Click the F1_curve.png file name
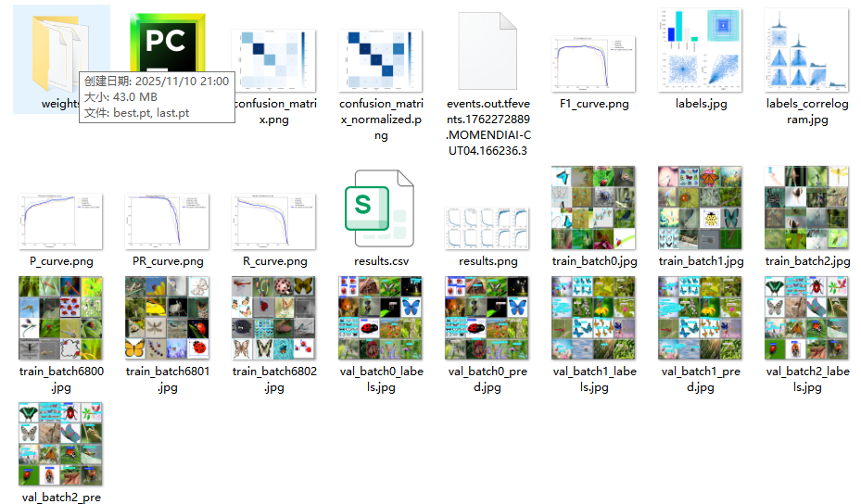 (x=594, y=104)
